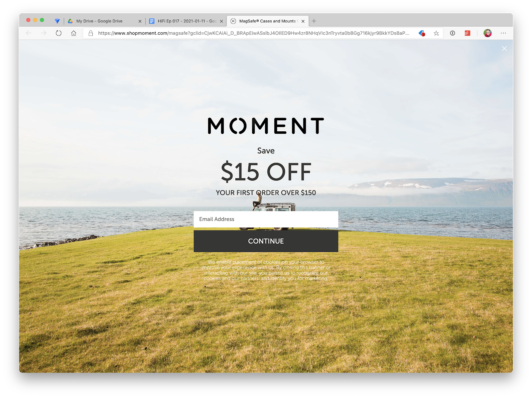Open the red Todoist extension icon
532x398 pixels.
pyautogui.click(x=467, y=33)
